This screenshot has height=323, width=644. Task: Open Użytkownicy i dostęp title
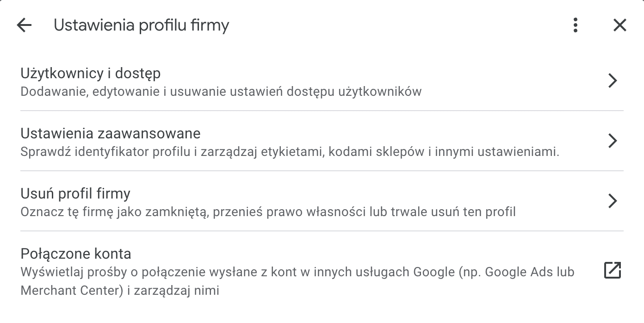[91, 73]
